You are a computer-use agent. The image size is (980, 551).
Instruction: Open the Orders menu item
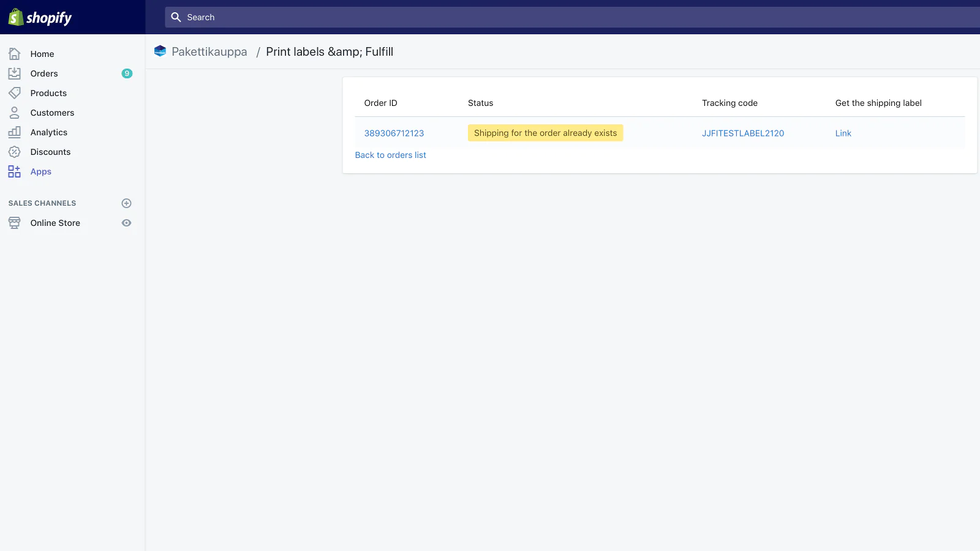pos(44,73)
